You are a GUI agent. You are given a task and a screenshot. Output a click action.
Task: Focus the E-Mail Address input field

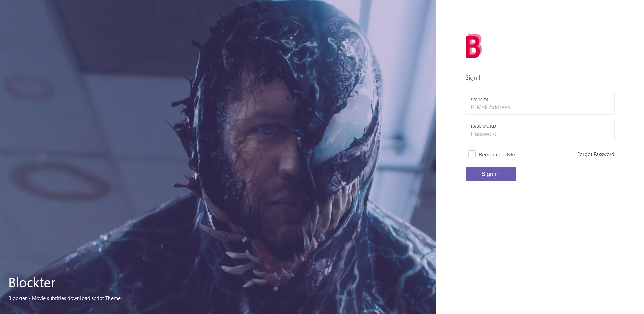540,103
